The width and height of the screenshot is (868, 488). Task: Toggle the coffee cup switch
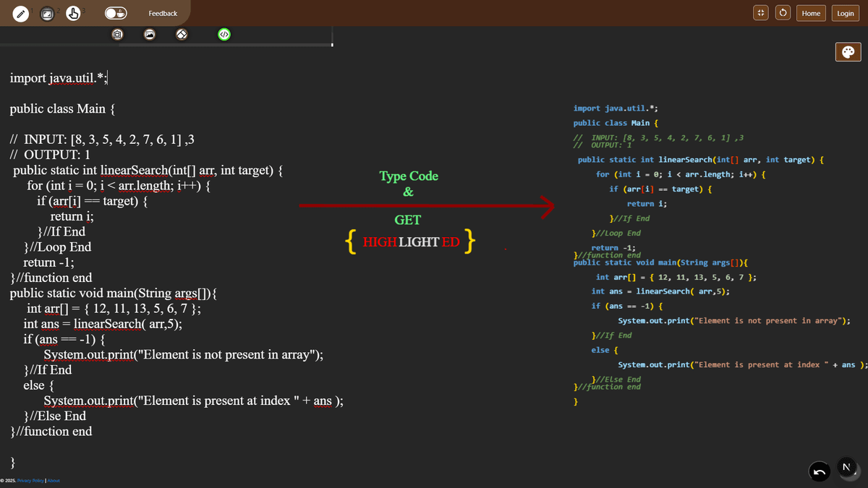[116, 14]
